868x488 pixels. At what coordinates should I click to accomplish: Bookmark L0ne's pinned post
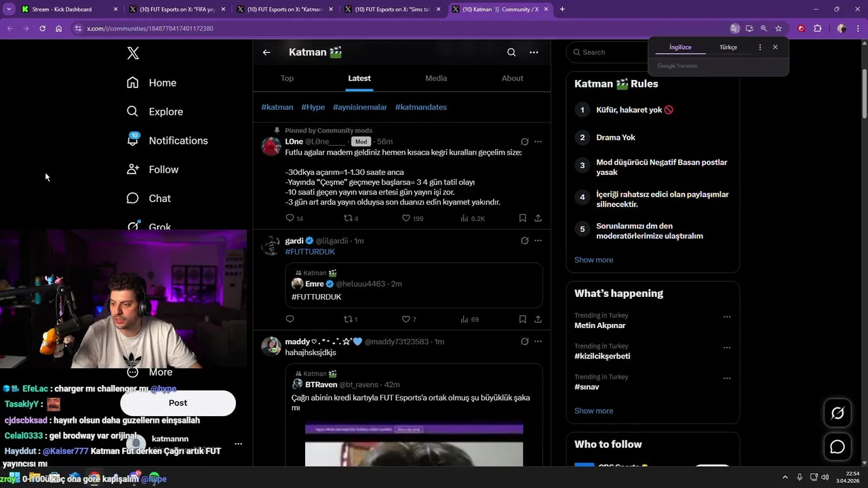tap(522, 218)
